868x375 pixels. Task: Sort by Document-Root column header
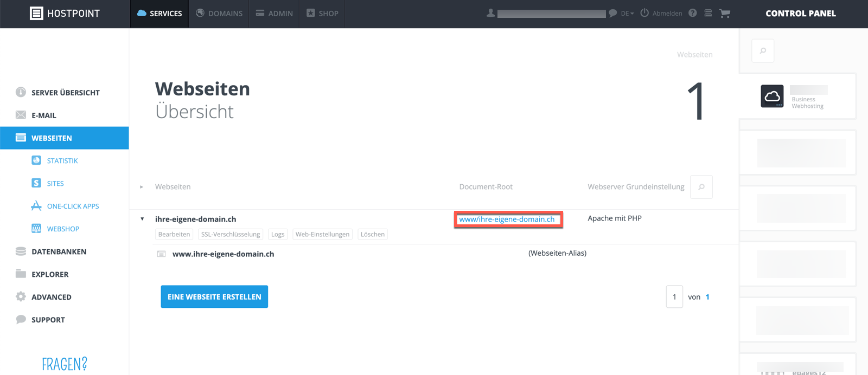486,187
